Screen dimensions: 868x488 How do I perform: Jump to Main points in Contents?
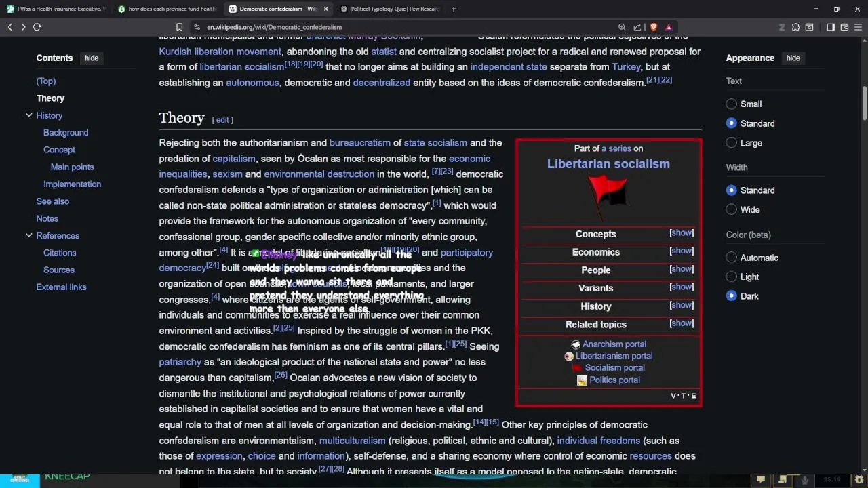pyautogui.click(x=72, y=167)
